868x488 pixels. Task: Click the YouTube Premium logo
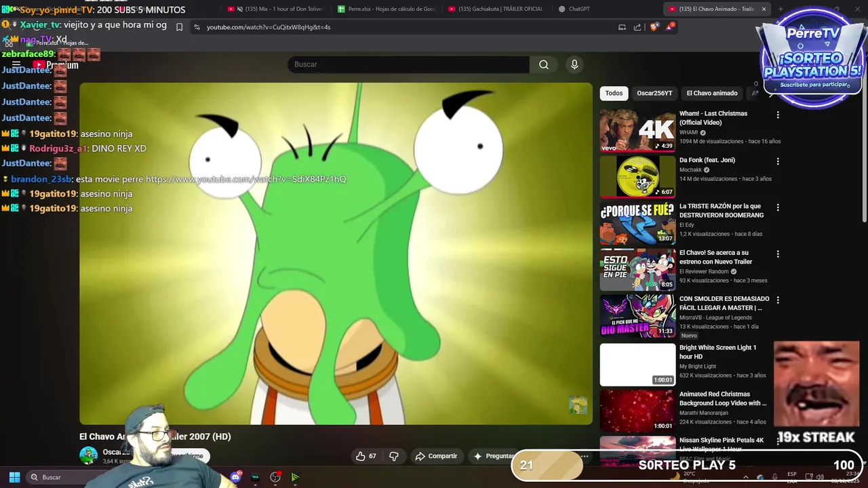(x=56, y=65)
